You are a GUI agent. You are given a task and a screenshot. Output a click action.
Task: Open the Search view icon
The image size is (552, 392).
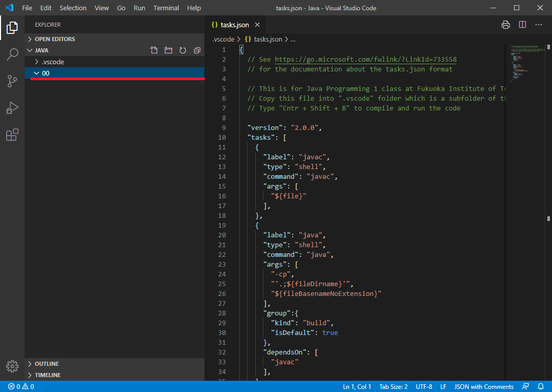(x=12, y=54)
